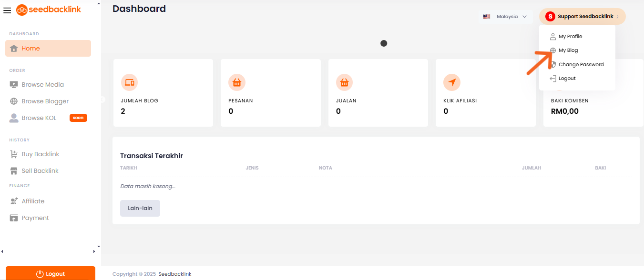644x280 pixels.
Task: Click sidebar scroll down arrow
Action: point(99,246)
